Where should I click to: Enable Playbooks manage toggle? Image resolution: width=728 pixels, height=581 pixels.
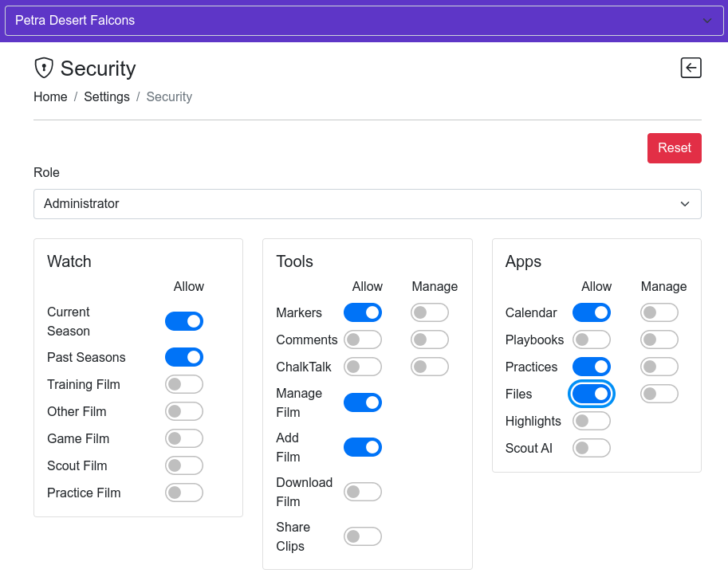coord(659,340)
